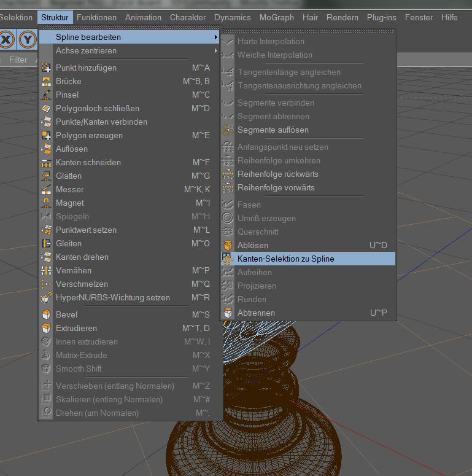Open the Fenster menu
The width and height of the screenshot is (472, 476).
coord(419,17)
